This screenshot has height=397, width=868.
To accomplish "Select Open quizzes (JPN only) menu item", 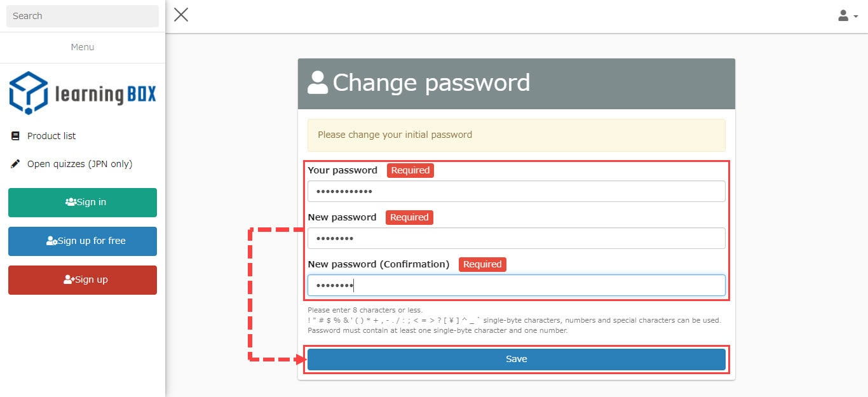I will coord(79,164).
